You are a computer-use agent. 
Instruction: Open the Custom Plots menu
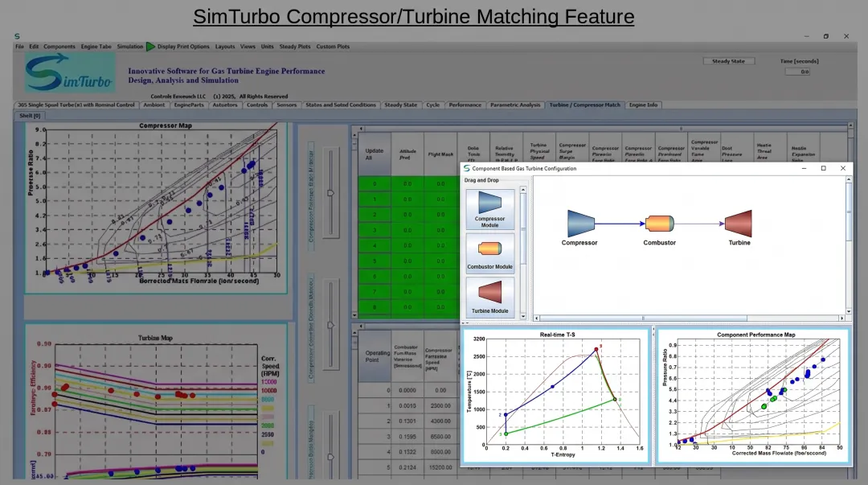[x=333, y=47]
